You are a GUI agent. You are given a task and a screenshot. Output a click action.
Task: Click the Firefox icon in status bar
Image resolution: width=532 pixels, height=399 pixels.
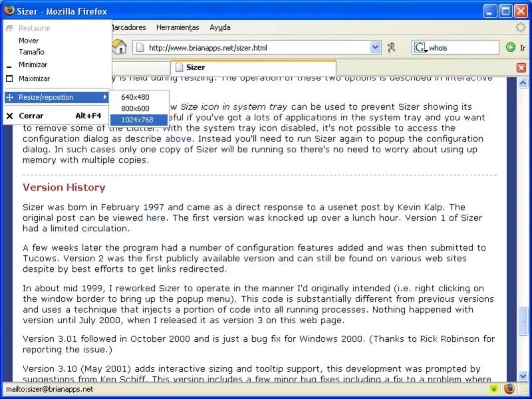[x=509, y=389]
